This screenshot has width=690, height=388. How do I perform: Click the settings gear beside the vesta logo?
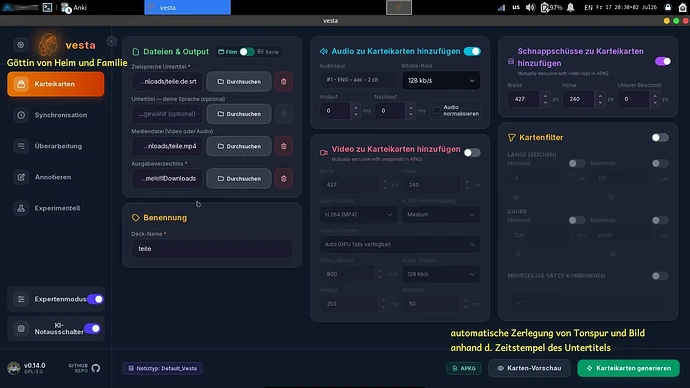tap(20, 45)
